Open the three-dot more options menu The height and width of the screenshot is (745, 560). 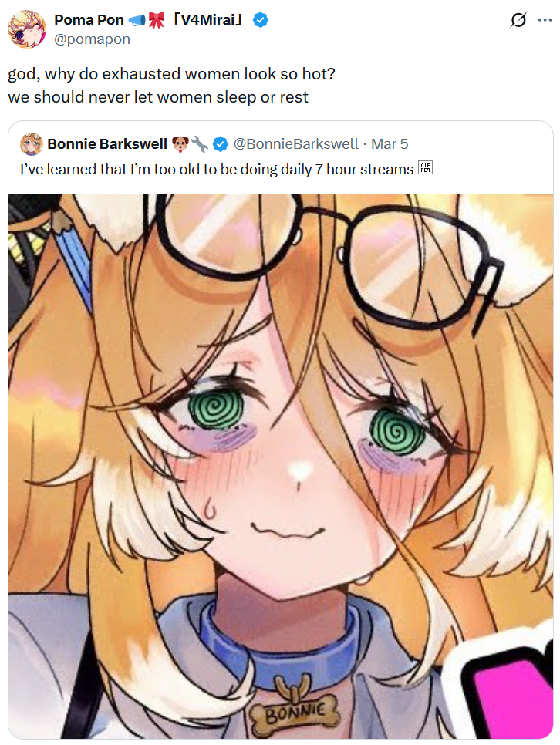(x=545, y=20)
